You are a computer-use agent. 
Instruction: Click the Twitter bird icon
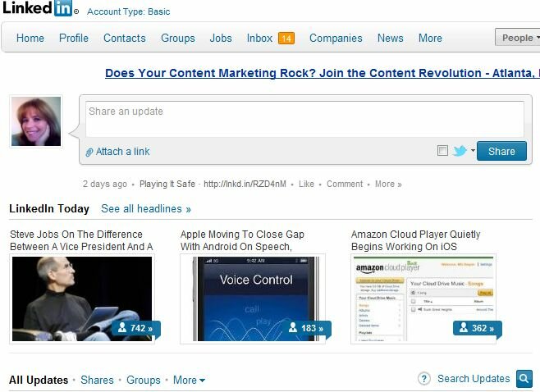(460, 151)
